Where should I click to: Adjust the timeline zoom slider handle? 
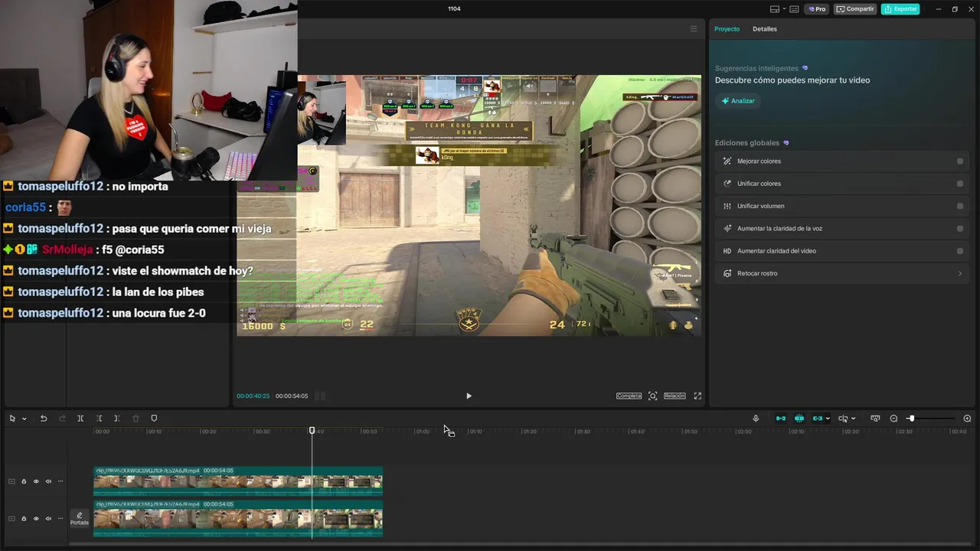[911, 419]
